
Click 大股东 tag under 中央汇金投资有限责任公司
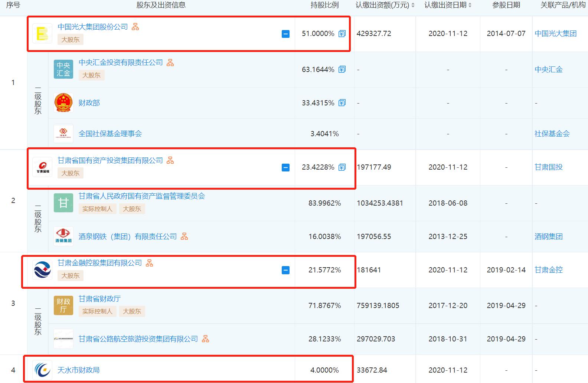click(x=91, y=75)
